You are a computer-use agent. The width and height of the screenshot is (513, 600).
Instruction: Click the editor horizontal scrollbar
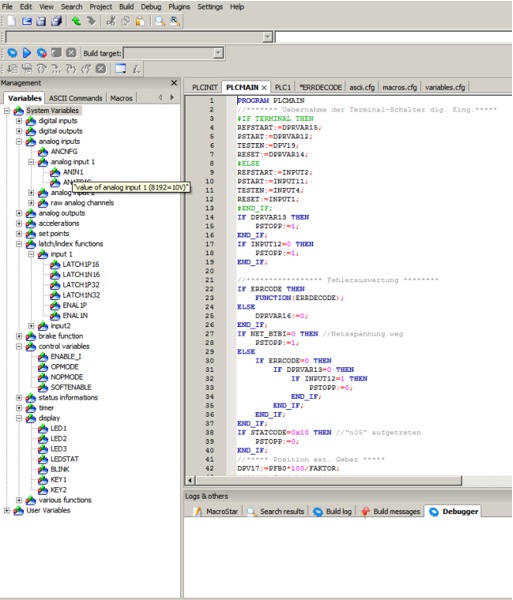pyautogui.click(x=329, y=480)
